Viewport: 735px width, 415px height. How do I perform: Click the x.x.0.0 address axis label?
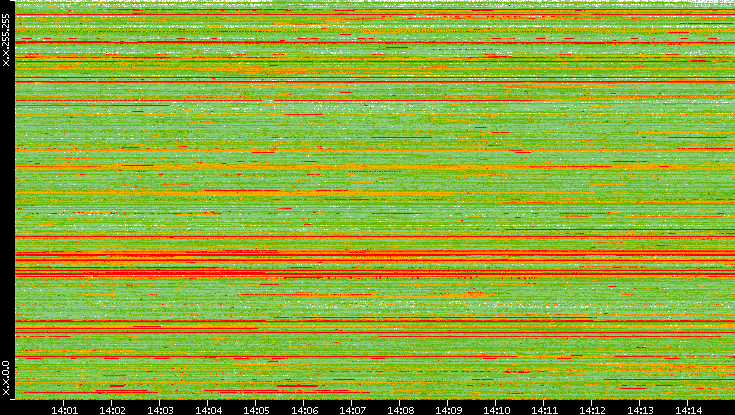6,378
